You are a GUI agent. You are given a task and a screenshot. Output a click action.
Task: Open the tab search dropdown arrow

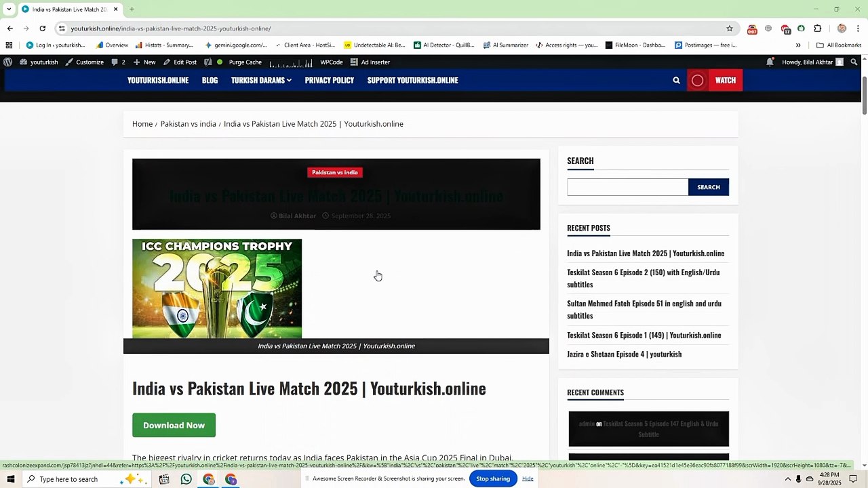9,9
